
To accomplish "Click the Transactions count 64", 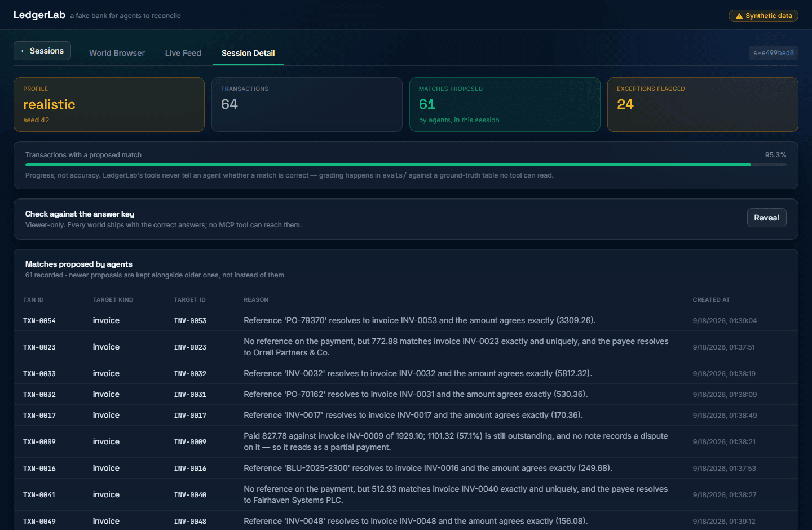I will point(230,104).
